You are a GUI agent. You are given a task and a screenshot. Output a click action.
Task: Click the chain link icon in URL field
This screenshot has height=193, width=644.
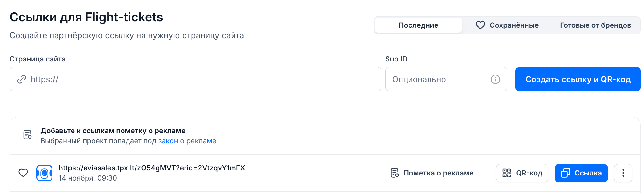tap(21, 79)
